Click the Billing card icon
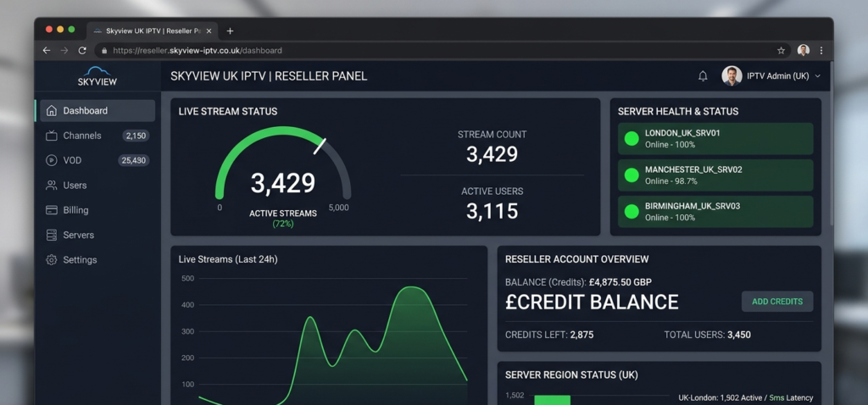 [x=52, y=210]
